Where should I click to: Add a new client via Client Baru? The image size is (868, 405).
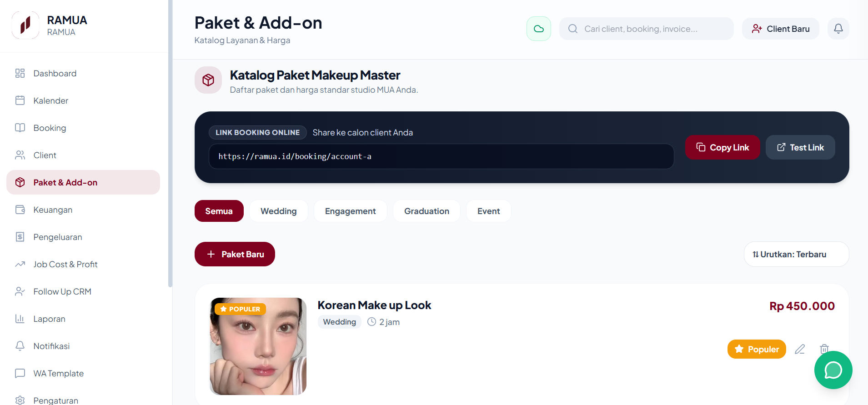click(781, 29)
